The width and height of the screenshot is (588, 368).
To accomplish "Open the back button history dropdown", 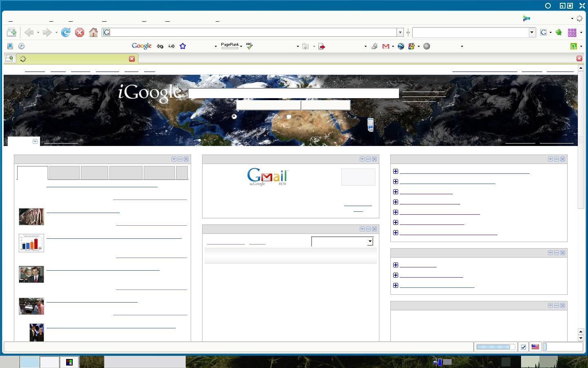I will (x=38, y=32).
